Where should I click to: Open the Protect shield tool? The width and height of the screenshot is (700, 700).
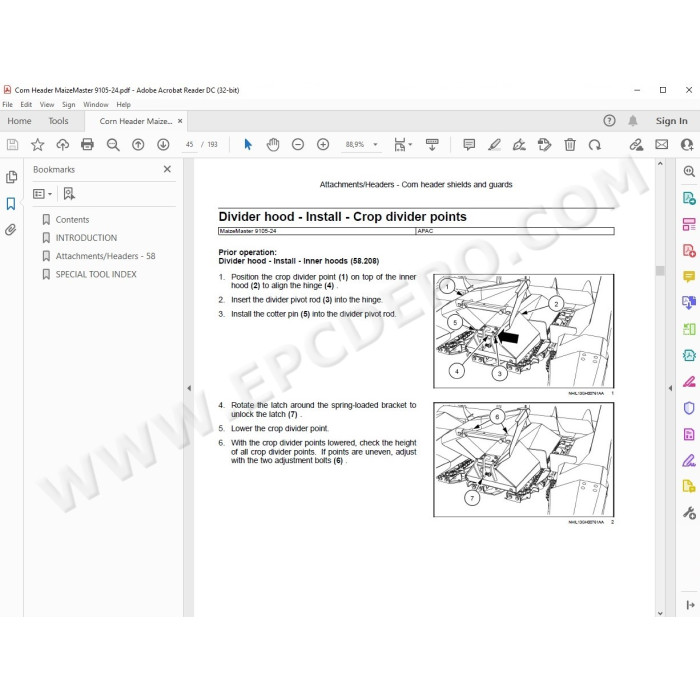pos(689,408)
